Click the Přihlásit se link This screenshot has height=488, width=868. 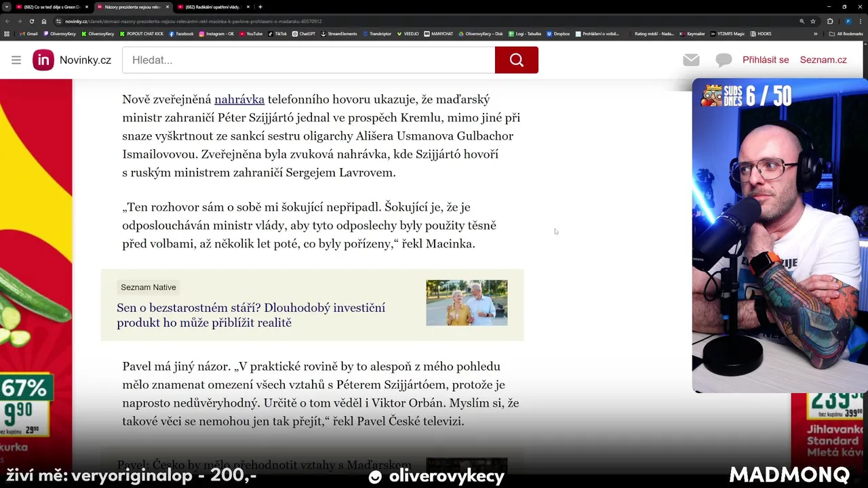[x=766, y=60]
